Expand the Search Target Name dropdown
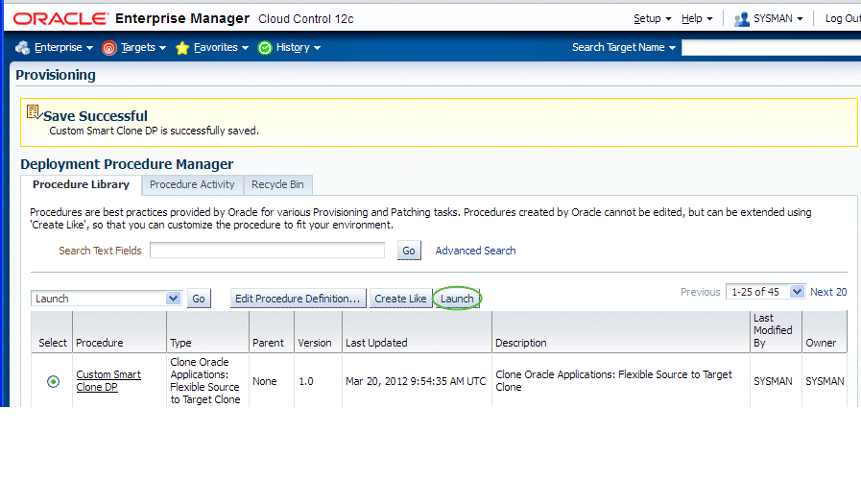Image resolution: width=861 pixels, height=504 pixels. coord(623,48)
